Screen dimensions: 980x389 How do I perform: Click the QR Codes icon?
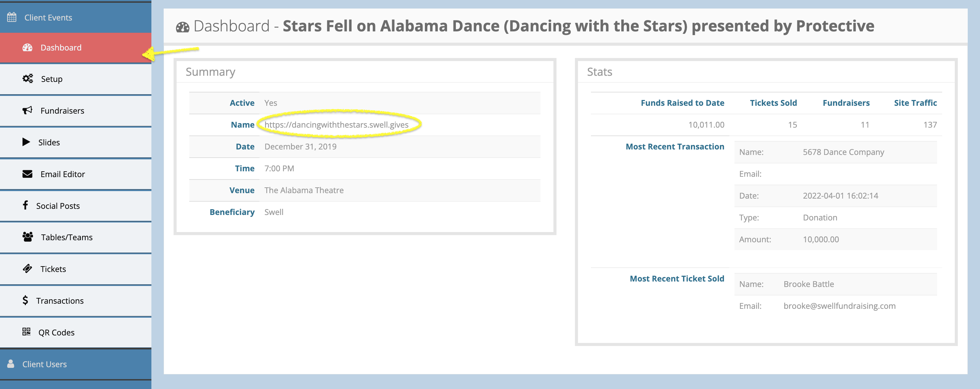click(x=26, y=332)
